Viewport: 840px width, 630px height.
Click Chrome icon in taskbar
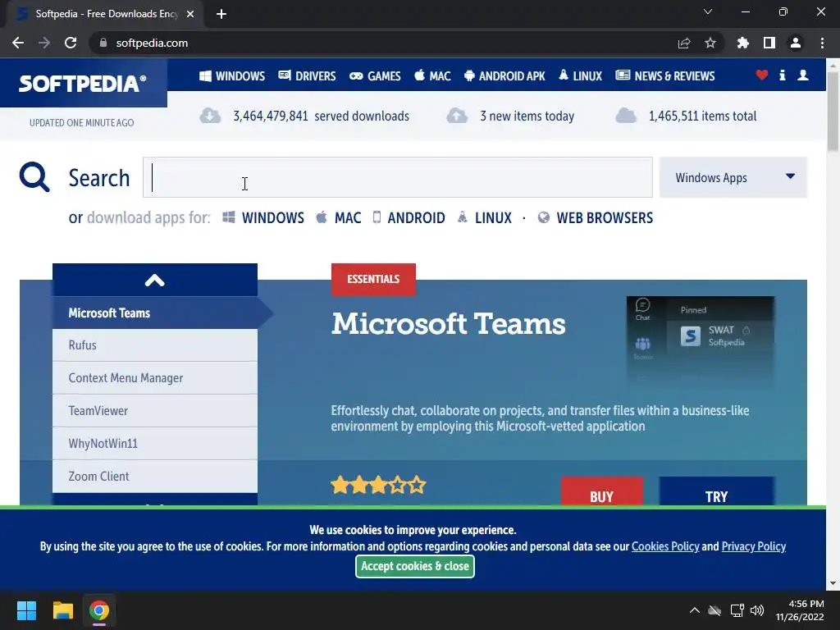(99, 610)
